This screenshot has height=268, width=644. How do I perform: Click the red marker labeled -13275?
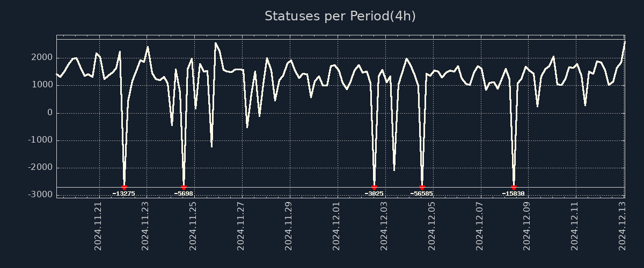(x=124, y=188)
